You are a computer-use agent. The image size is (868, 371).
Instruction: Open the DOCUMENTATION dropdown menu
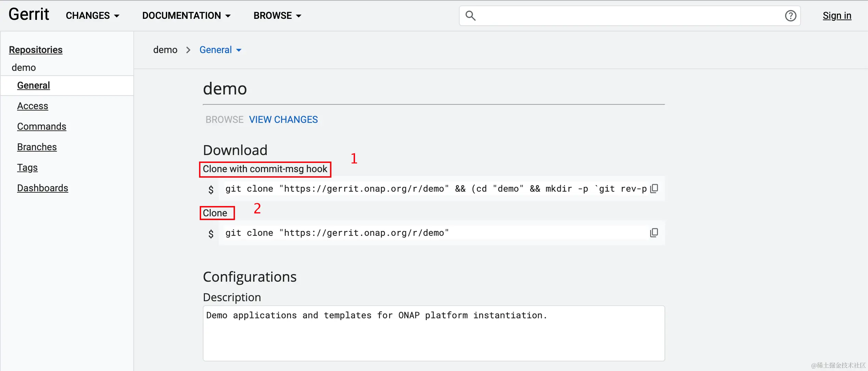tap(186, 16)
